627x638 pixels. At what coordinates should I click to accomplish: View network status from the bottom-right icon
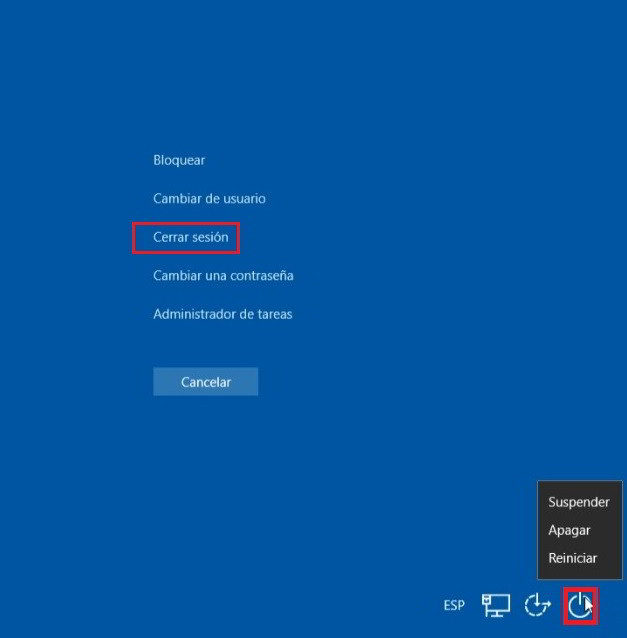496,605
